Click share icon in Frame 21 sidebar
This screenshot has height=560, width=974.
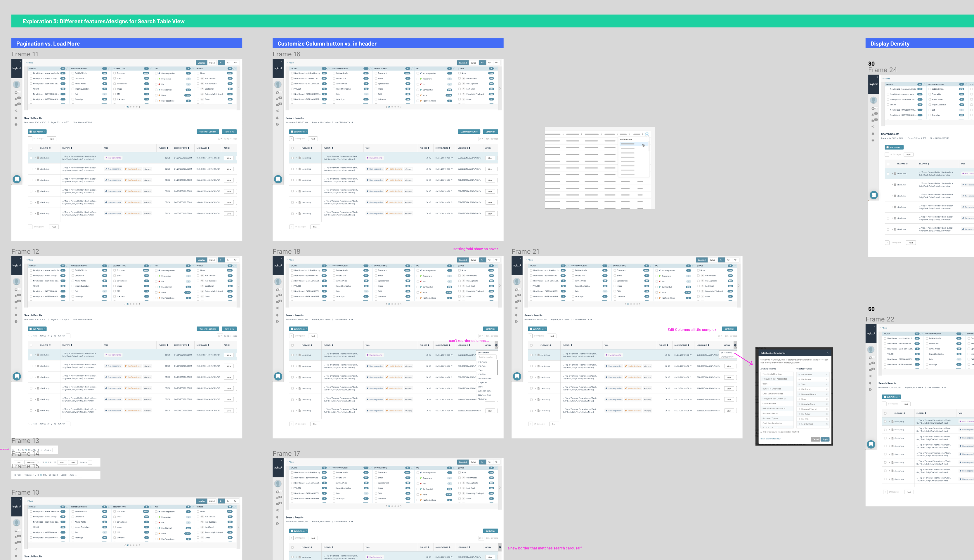pos(516,308)
